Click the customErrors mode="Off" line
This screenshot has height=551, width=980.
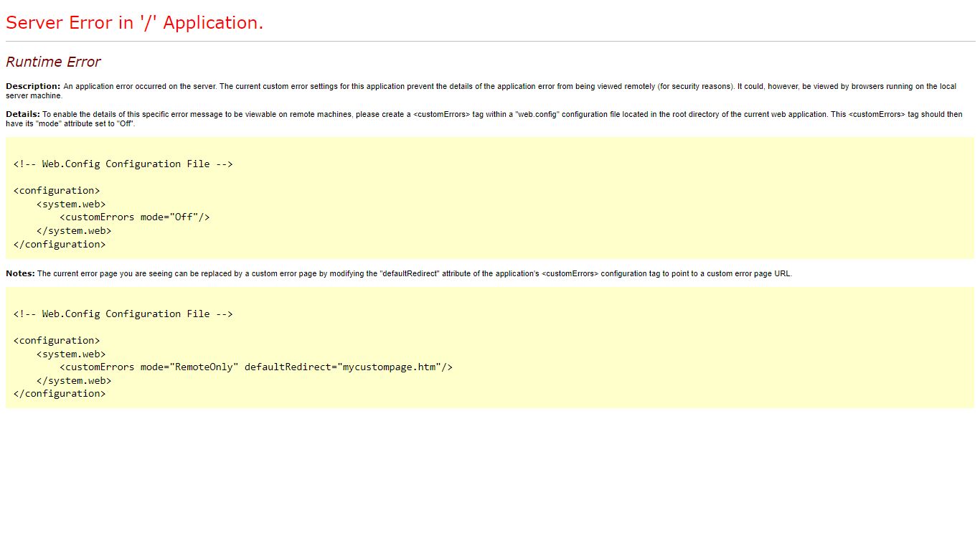click(134, 217)
